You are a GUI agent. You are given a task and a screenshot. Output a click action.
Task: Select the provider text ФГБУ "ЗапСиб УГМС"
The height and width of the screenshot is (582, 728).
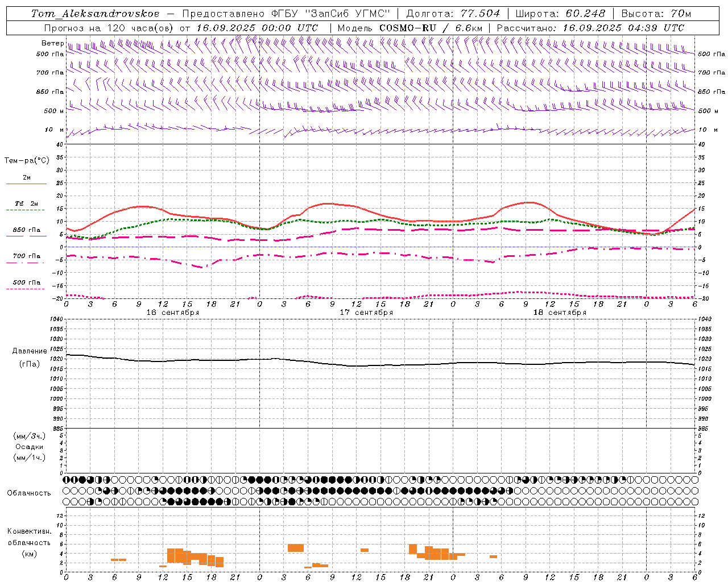(x=330, y=14)
